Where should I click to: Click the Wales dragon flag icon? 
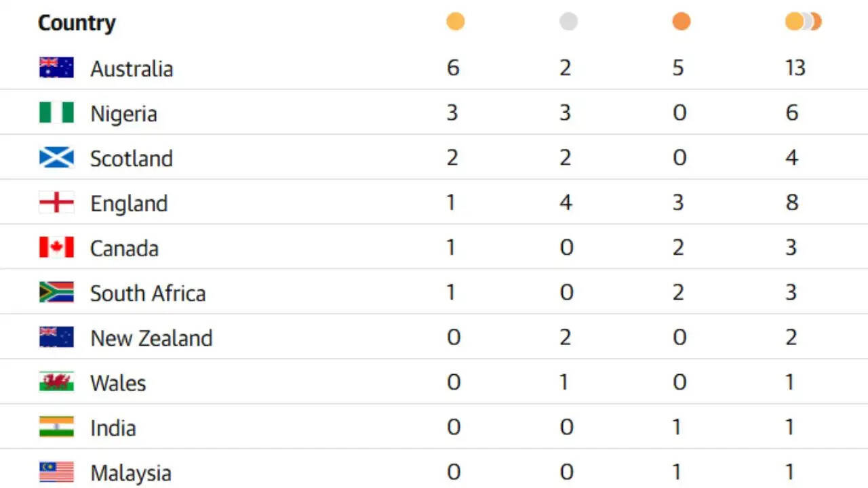click(x=56, y=382)
